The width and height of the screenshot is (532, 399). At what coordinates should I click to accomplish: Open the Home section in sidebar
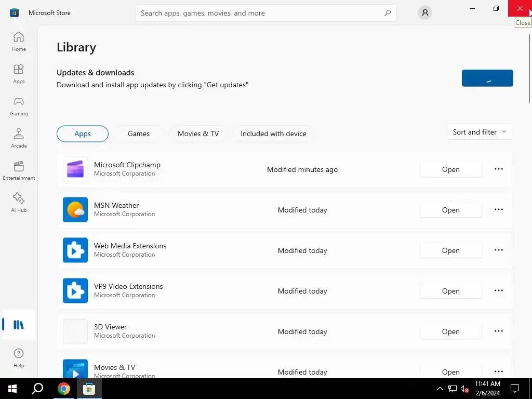[19, 42]
